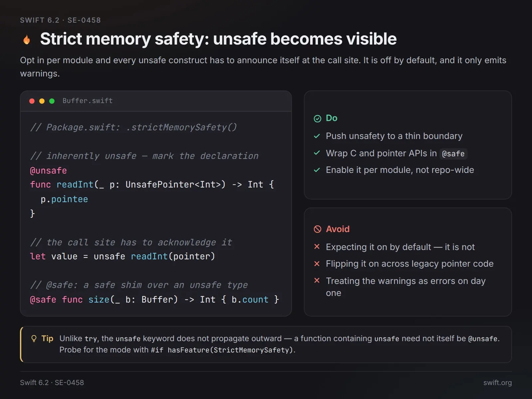Click the Treating the warnings as errors text

[406, 287]
